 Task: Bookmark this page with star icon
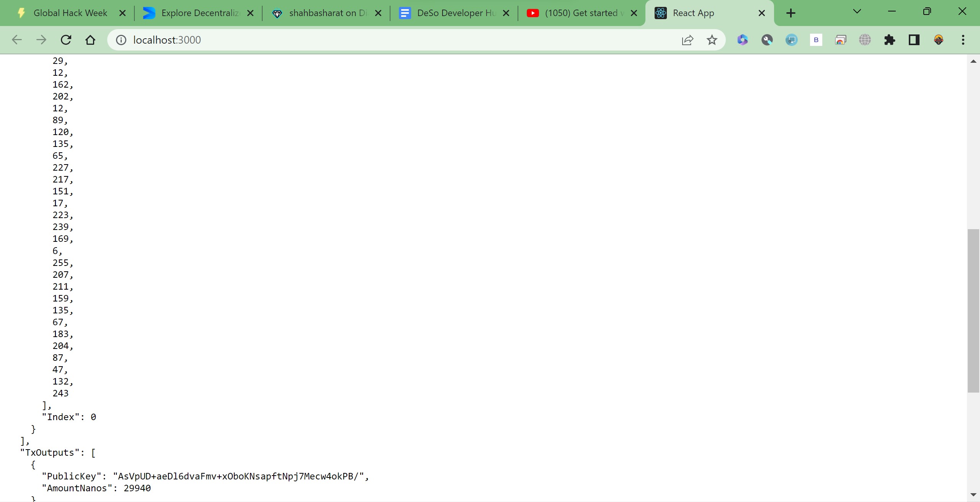click(x=712, y=40)
